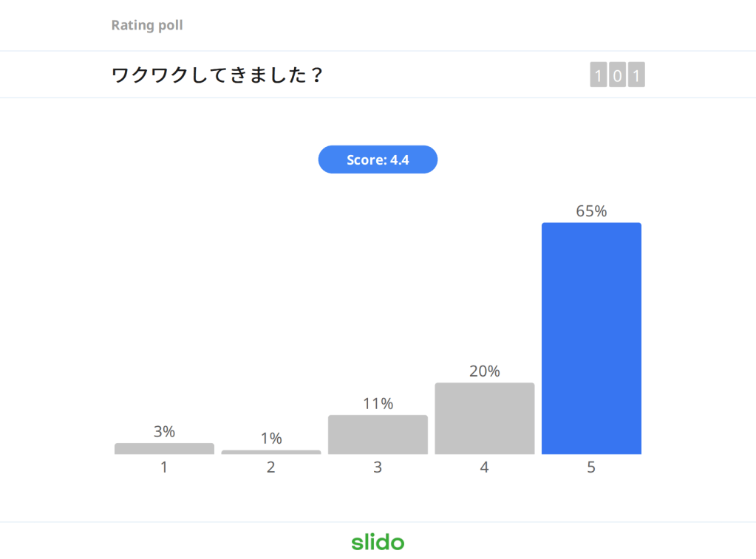The height and width of the screenshot is (559, 756).
Task: Click the Score: 4.4 badge
Action: point(378,160)
